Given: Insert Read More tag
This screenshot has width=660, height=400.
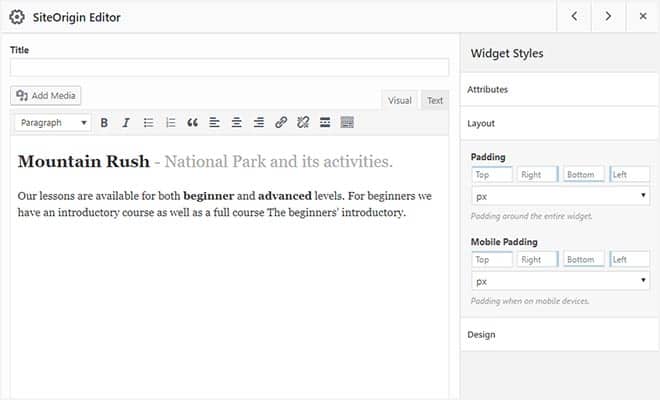Looking at the screenshot, I should (x=325, y=123).
